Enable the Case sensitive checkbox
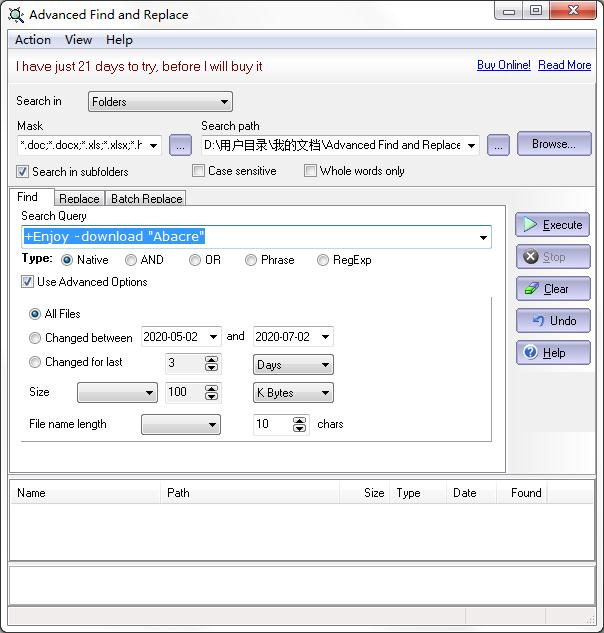Screen dimensions: 604x633 click(x=198, y=171)
